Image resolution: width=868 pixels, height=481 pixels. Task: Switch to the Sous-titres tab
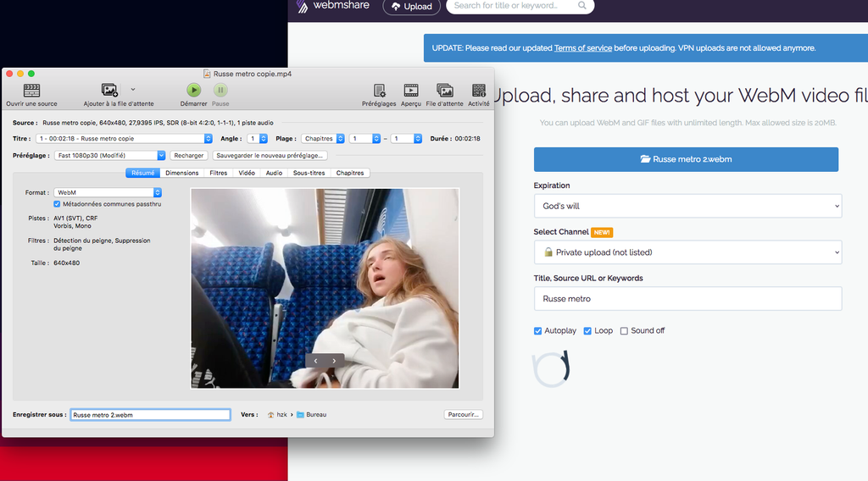coord(309,173)
